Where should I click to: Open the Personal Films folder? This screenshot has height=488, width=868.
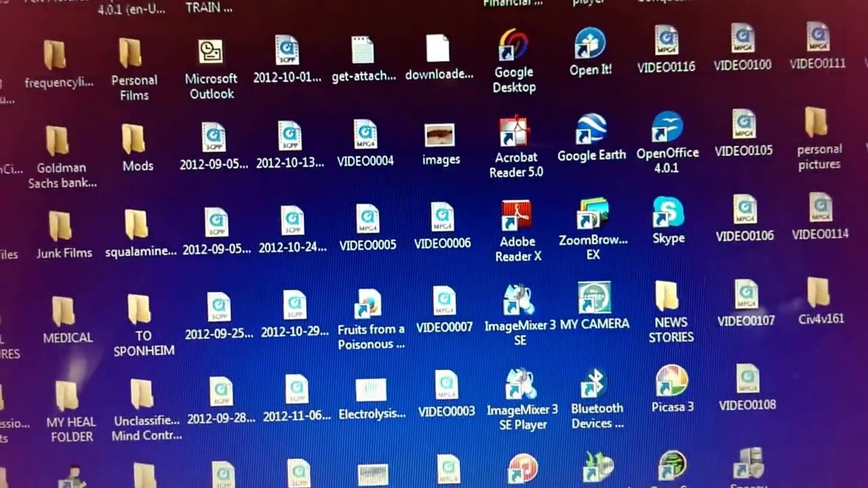(130, 53)
